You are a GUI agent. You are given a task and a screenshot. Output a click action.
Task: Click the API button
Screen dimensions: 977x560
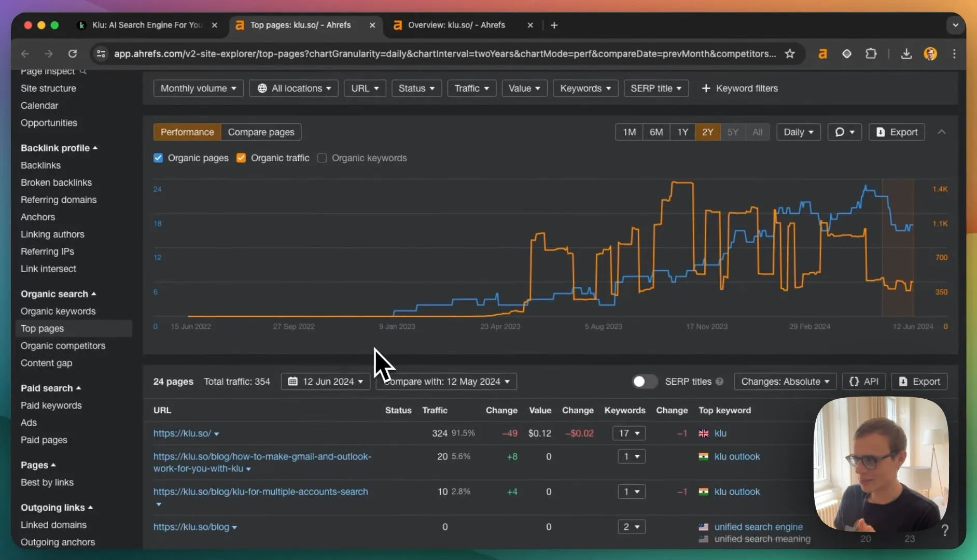864,382
